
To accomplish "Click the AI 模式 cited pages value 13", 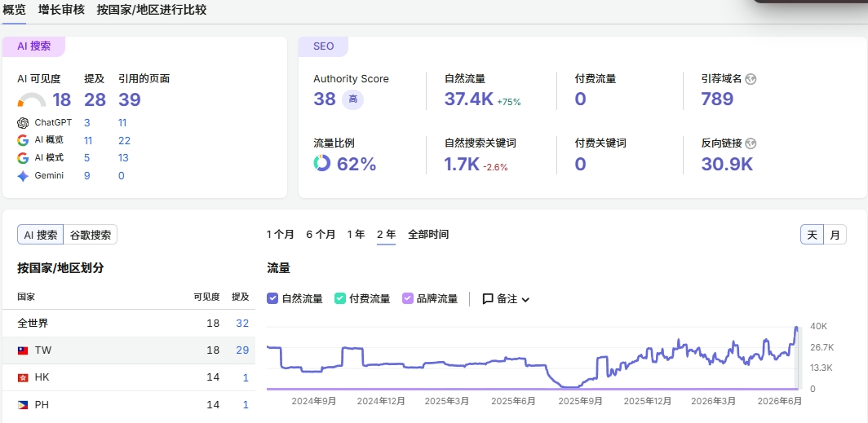I will 123,158.
